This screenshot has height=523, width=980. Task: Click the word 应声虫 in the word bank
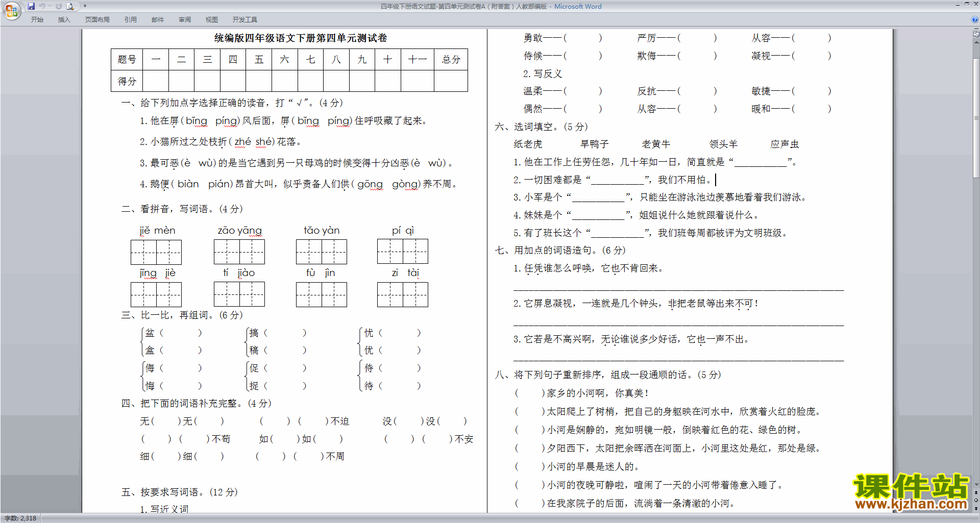[x=785, y=144]
